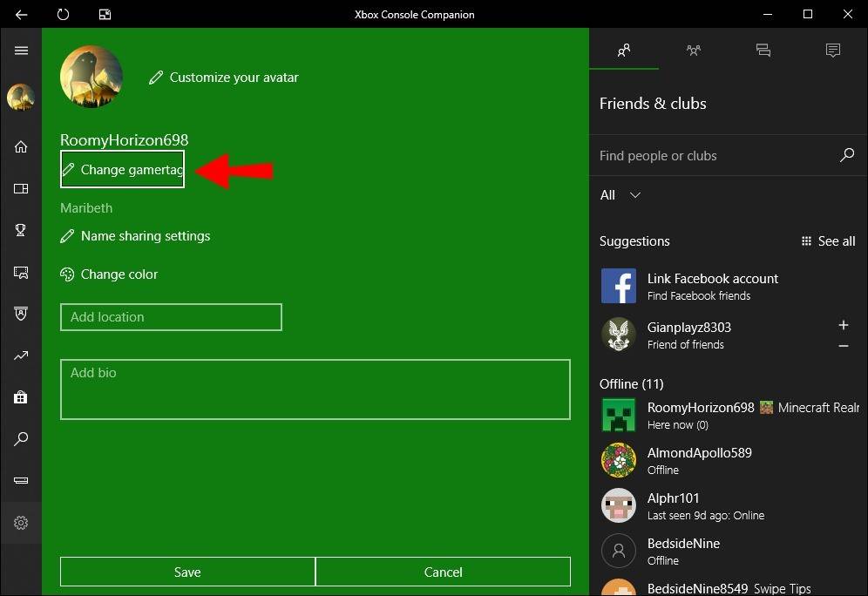This screenshot has height=596, width=868.
Task: Click the Add location field
Action: [x=171, y=317]
